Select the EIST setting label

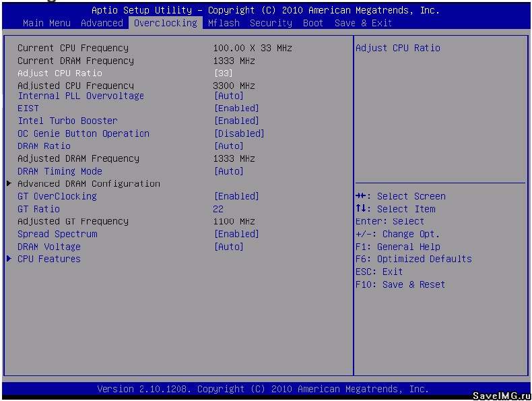tap(28, 109)
